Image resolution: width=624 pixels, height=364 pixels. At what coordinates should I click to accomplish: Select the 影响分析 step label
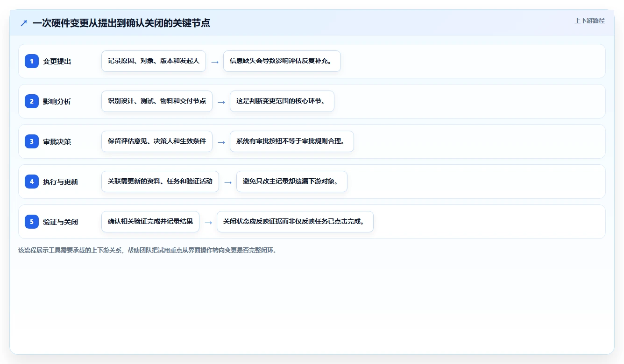click(57, 101)
